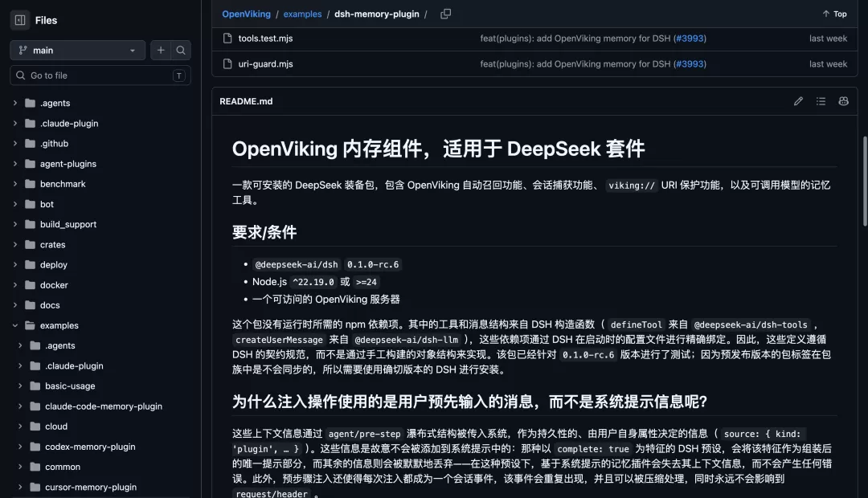
Task: Click the folder icon next to crates
Action: click(x=30, y=244)
